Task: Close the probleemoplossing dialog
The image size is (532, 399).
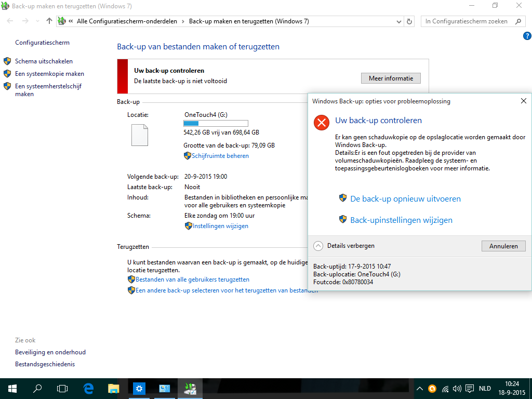Action: [x=524, y=101]
